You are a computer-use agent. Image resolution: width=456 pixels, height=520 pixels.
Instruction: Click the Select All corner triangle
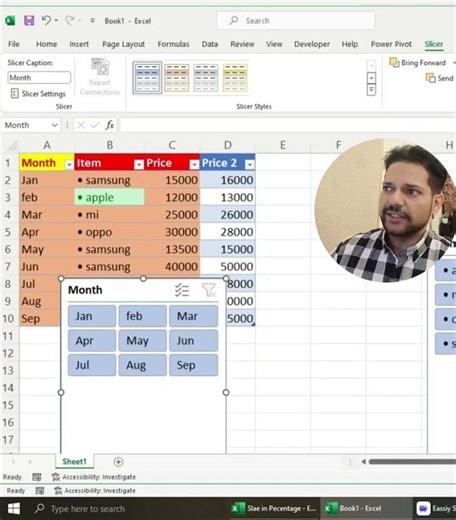(x=13, y=145)
